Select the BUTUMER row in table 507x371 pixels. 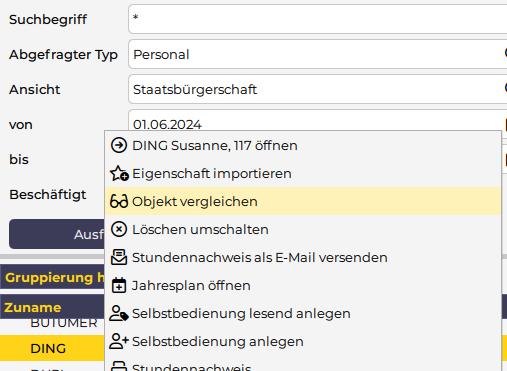pyautogui.click(x=52, y=326)
